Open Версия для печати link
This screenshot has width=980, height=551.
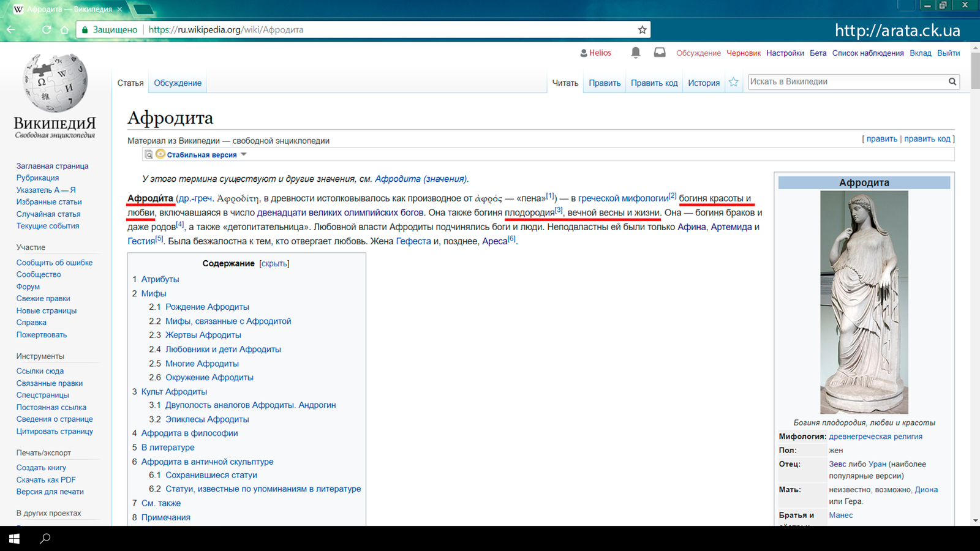pos(50,492)
